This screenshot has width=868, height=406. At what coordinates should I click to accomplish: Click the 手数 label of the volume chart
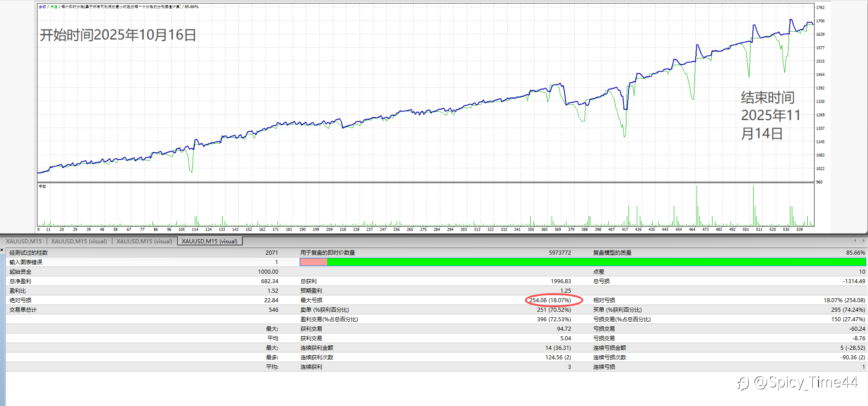tap(42, 186)
